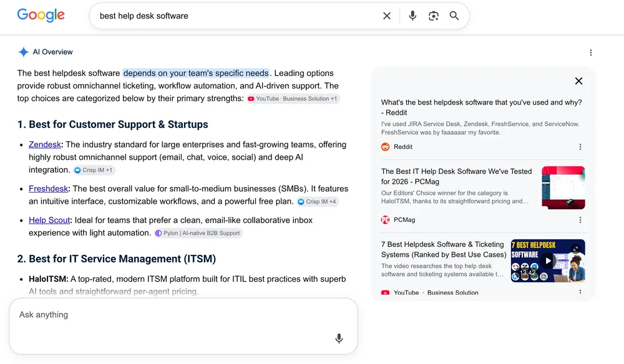The width and height of the screenshot is (624, 364).
Task: Click the Google logo
Action: (x=41, y=15)
